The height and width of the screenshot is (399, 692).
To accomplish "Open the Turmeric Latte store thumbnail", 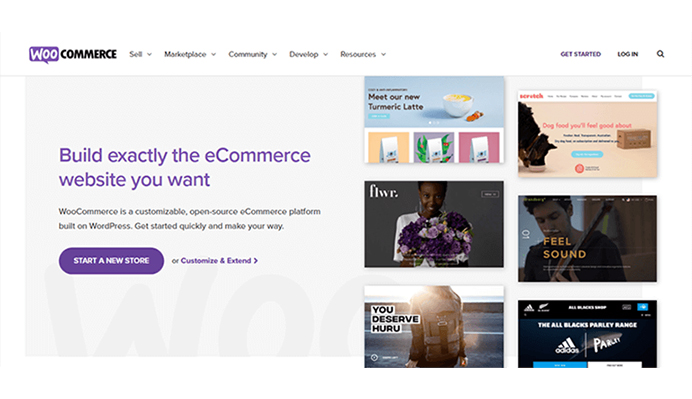I will coord(434,120).
